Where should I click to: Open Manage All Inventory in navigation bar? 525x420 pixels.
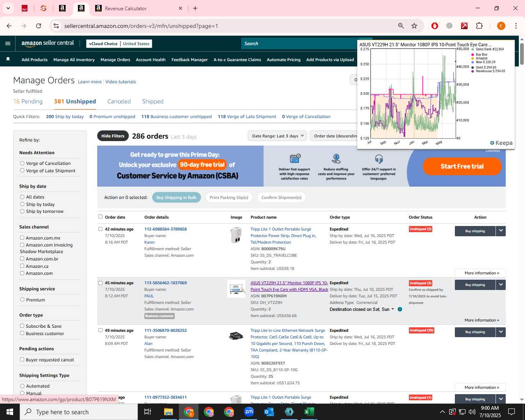74,59
